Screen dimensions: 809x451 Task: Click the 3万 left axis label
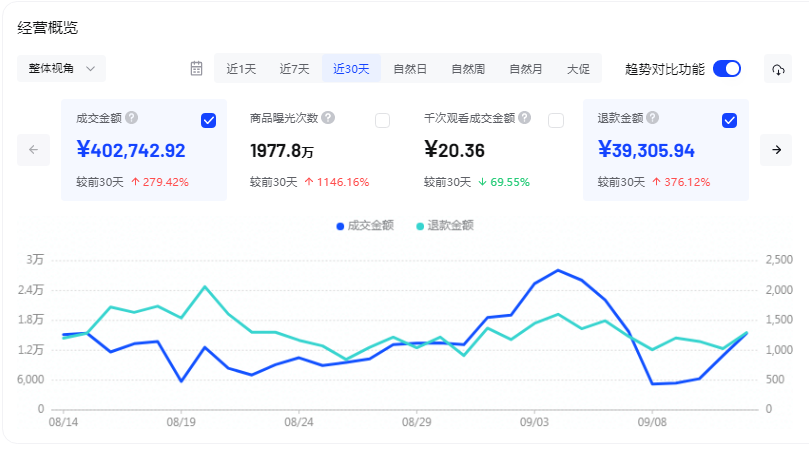(35, 260)
